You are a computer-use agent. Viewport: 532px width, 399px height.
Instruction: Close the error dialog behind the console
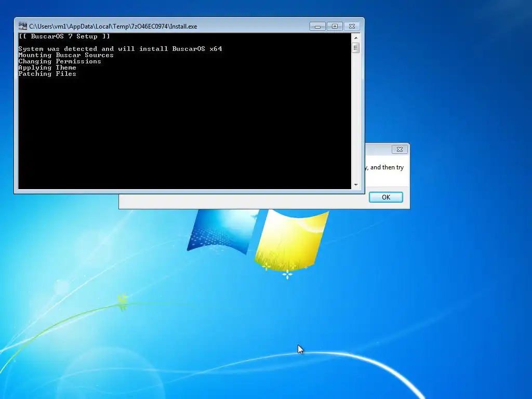(x=400, y=149)
